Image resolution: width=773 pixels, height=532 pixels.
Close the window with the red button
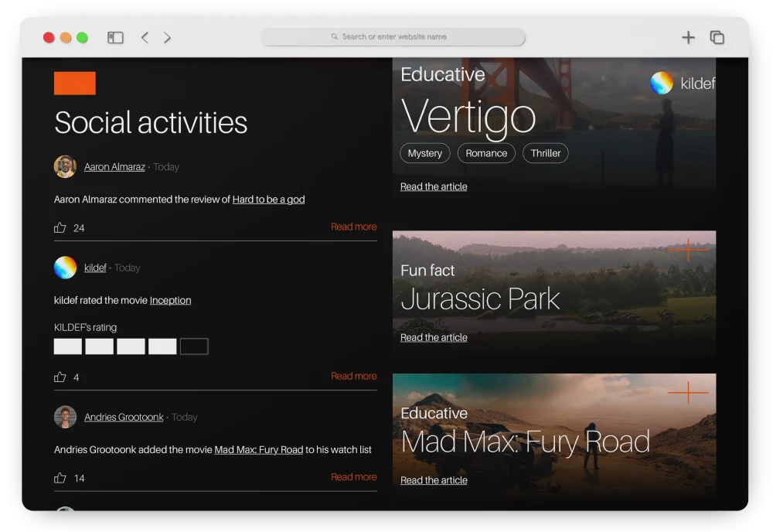pyautogui.click(x=49, y=37)
